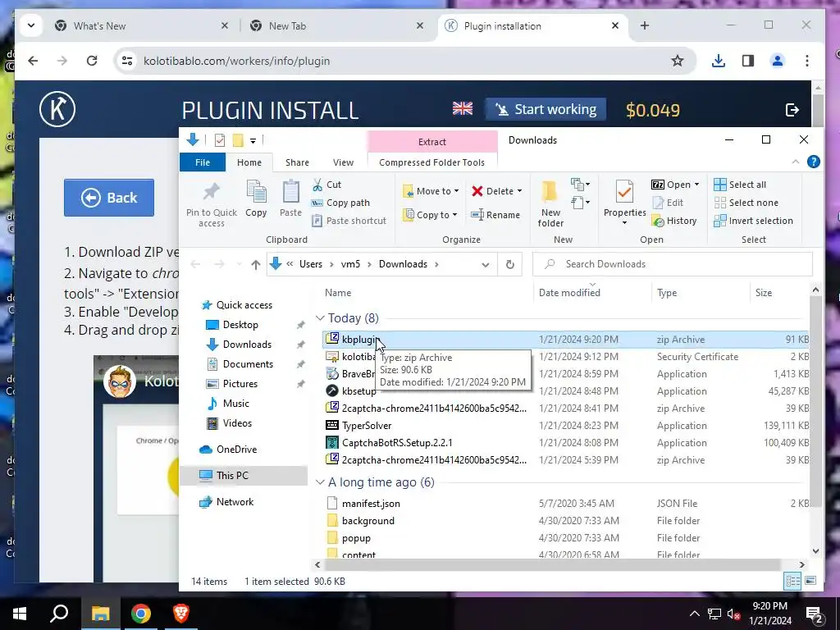Click Kolotibablo logout icon in header

point(792,110)
